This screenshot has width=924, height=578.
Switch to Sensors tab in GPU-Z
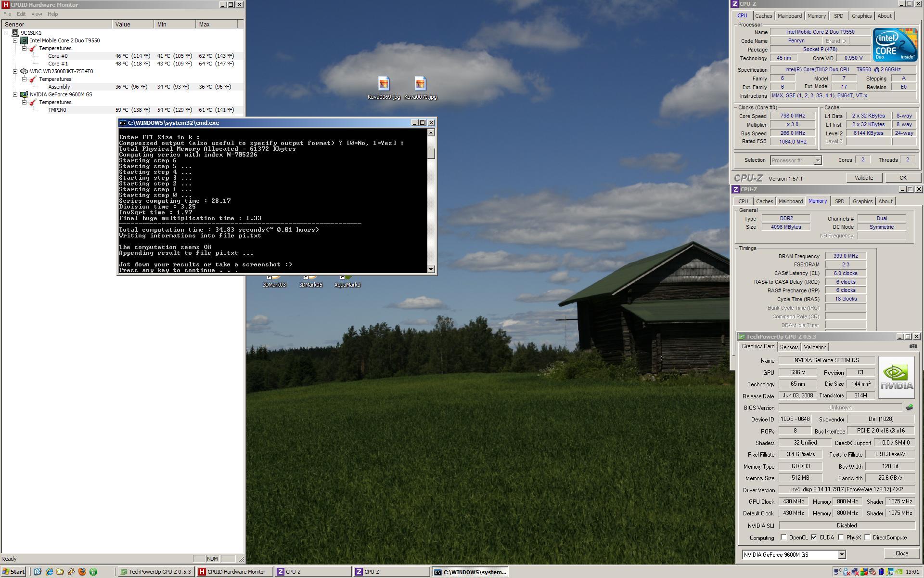pos(789,347)
